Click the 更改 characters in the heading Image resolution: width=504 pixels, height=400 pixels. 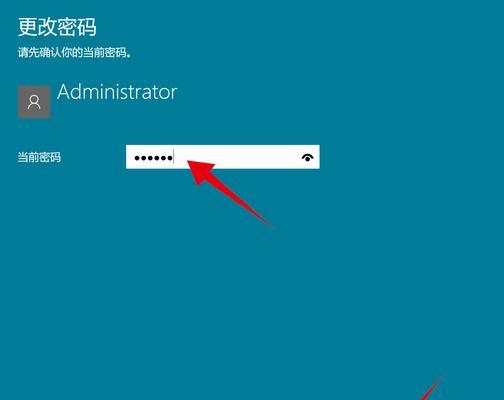pyautogui.click(x=37, y=27)
